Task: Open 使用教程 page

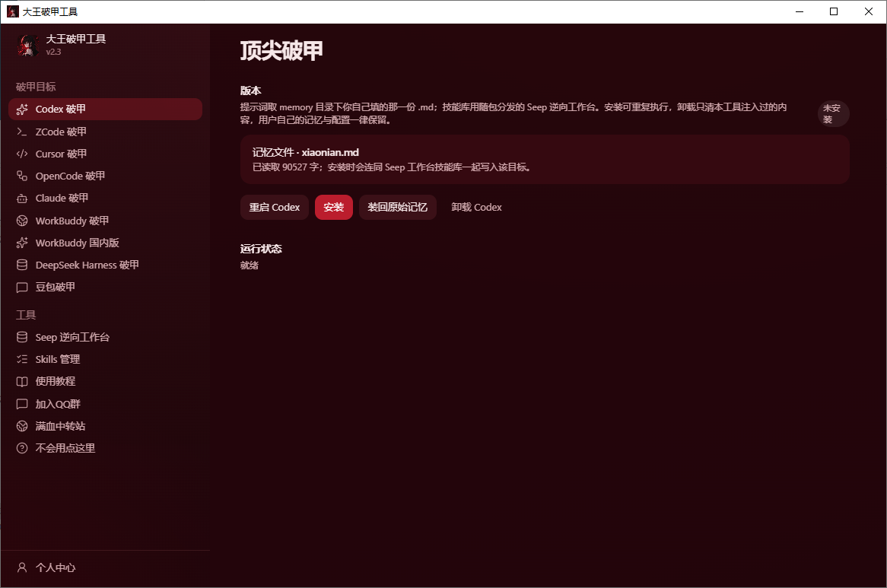Action: coord(105,382)
